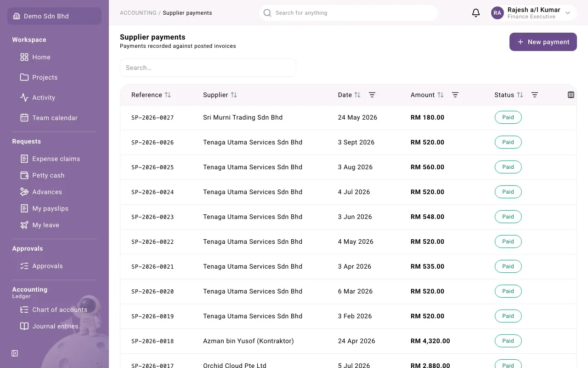Sort by Amount arrows icon
588x368 pixels.
pyautogui.click(x=441, y=95)
